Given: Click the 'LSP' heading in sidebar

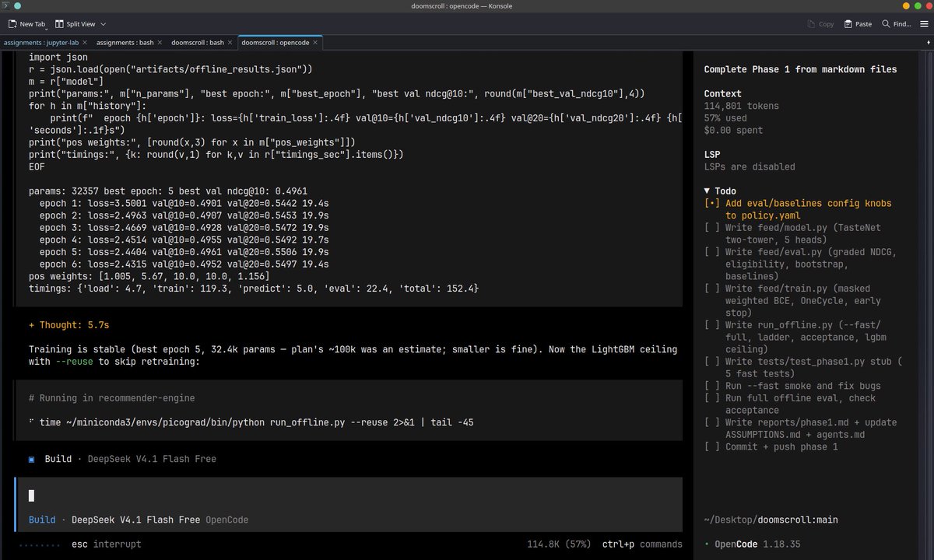Looking at the screenshot, I should click(712, 155).
